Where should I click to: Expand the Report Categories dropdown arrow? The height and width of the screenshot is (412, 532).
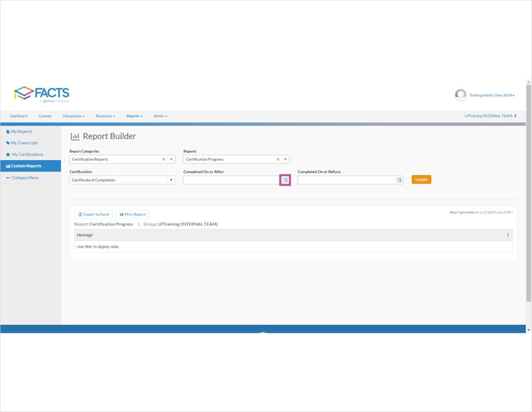tap(171, 160)
